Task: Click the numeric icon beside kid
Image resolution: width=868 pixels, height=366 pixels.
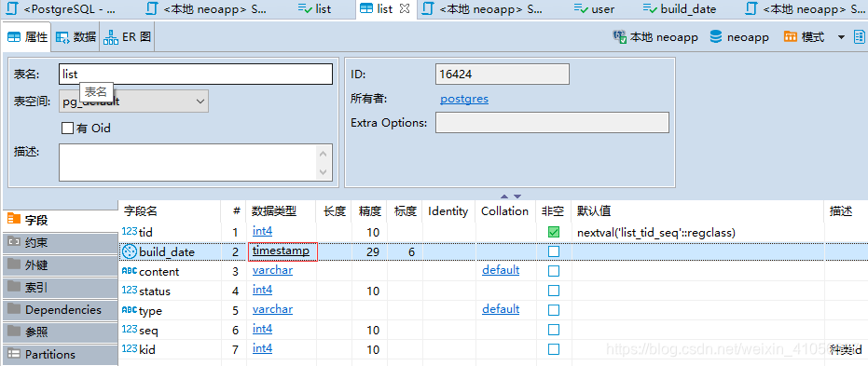Action: [x=129, y=349]
